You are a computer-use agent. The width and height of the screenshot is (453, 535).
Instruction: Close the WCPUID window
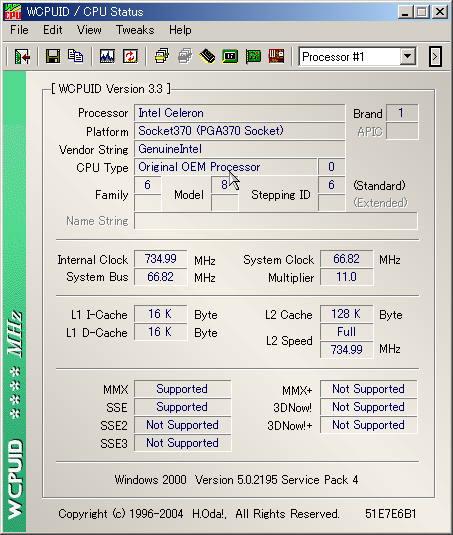coord(440,12)
